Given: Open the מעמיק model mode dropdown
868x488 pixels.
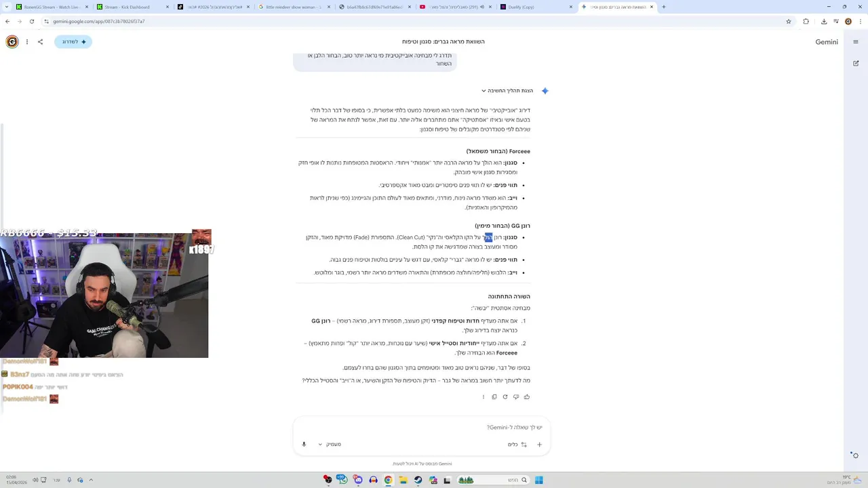Looking at the screenshot, I should tap(330, 445).
